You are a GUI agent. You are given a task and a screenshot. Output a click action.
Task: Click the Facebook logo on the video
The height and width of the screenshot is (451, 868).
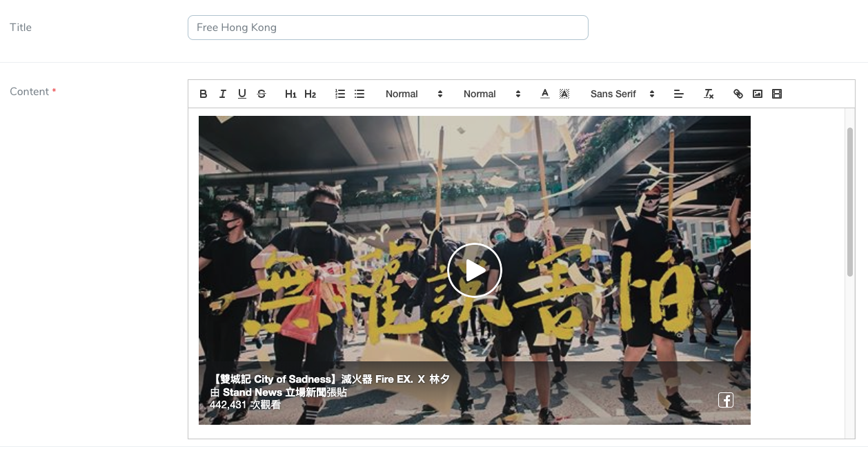726,400
